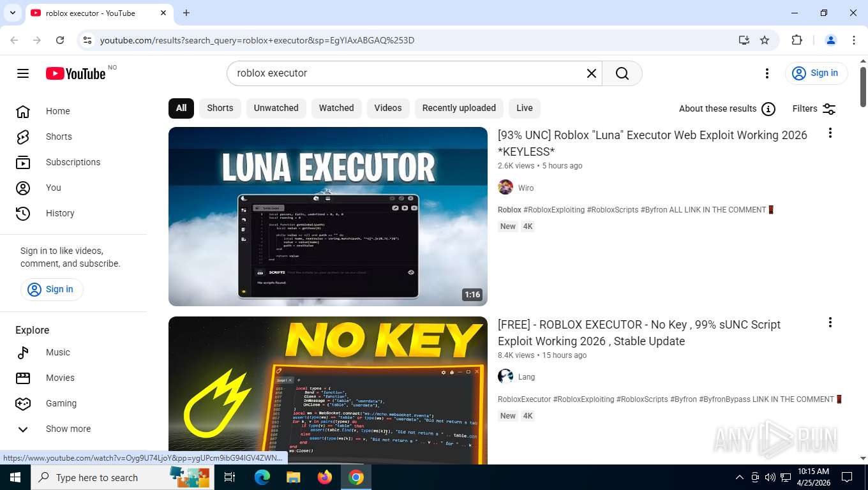Open Lang channel avatar
Image resolution: width=868 pixels, height=490 pixels.
click(505, 376)
